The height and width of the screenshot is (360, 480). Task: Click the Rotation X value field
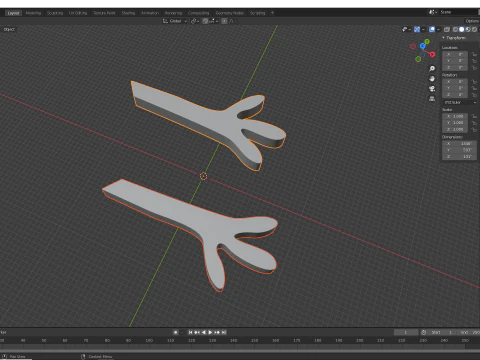[455, 82]
